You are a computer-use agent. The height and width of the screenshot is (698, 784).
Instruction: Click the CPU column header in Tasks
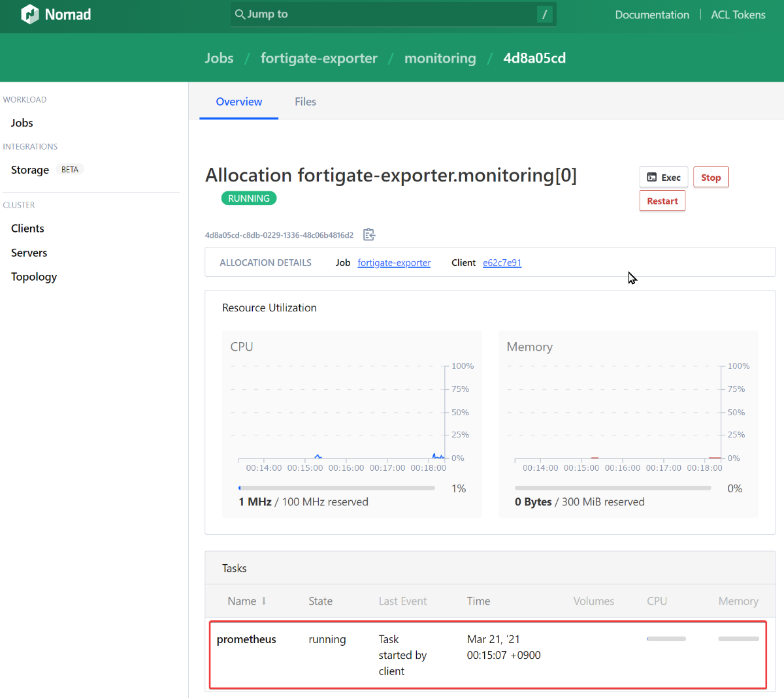tap(657, 601)
